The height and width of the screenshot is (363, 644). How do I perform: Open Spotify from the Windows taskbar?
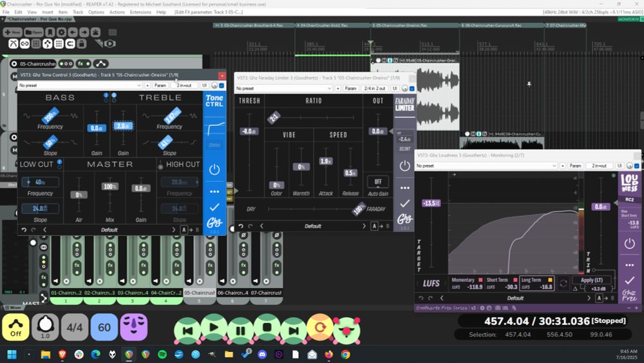pos(162,355)
